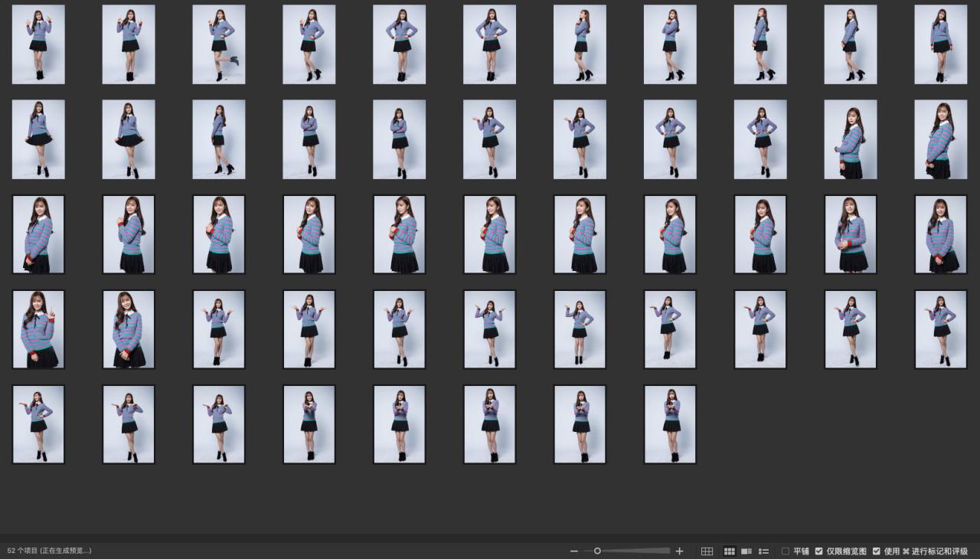The height and width of the screenshot is (559, 980).
Task: Enable the 平铺 checkbox
Action: click(x=786, y=551)
